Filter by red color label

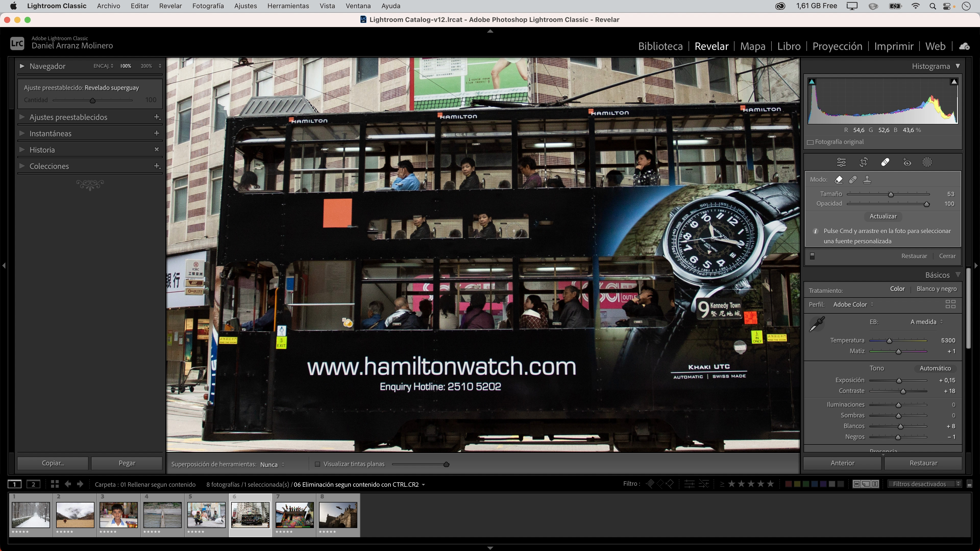789,484
